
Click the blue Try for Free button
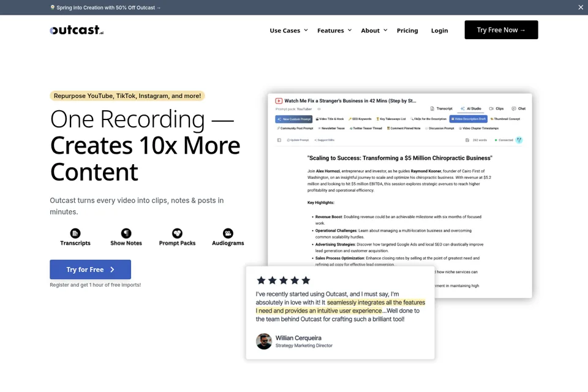click(91, 269)
